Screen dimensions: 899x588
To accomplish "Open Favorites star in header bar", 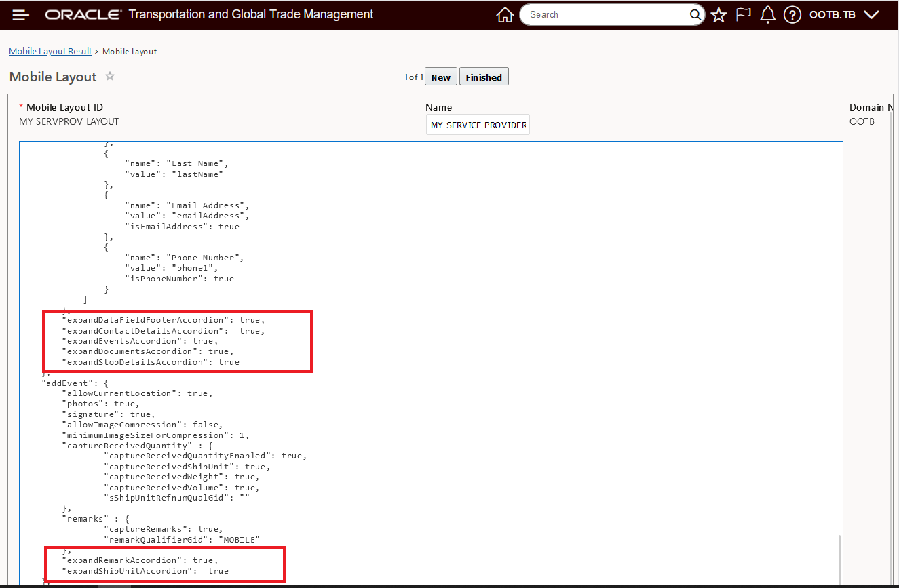I will click(x=719, y=15).
